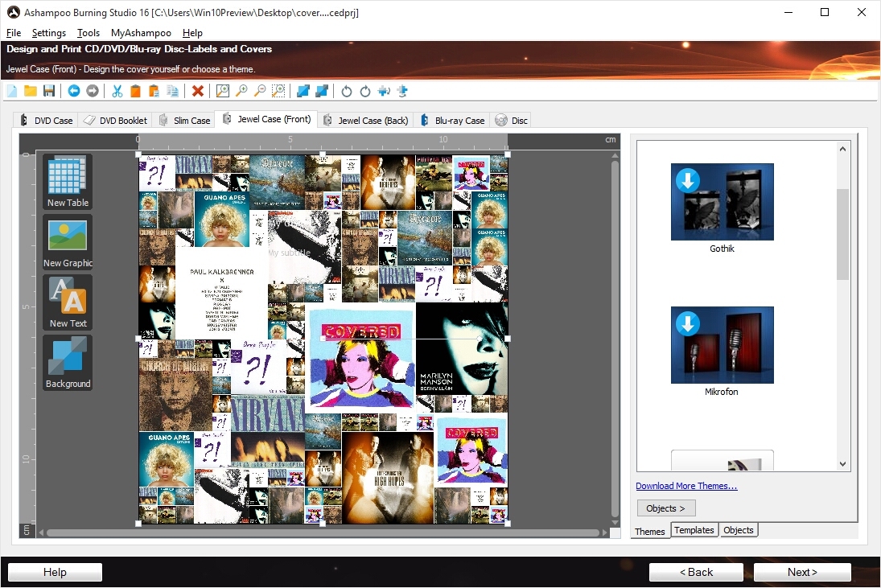
Task: Switch to the Slim Case tab
Action: (x=184, y=120)
